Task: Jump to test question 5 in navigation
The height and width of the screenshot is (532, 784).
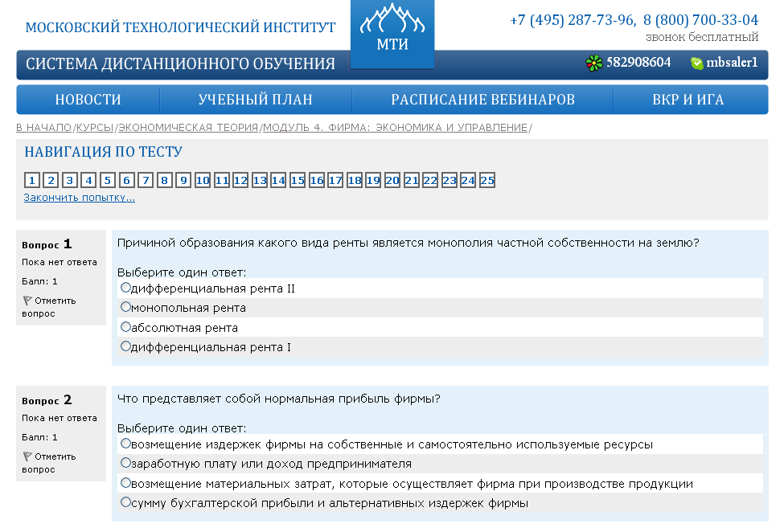Action: (x=108, y=180)
